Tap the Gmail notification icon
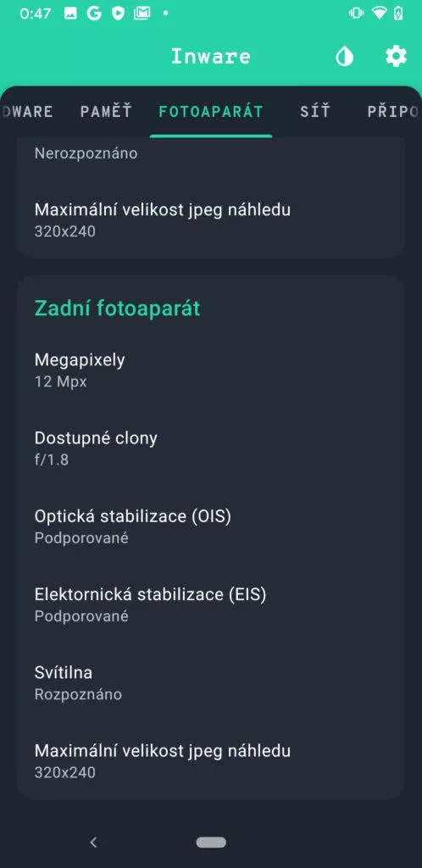Image resolution: width=422 pixels, height=868 pixels. [x=142, y=14]
